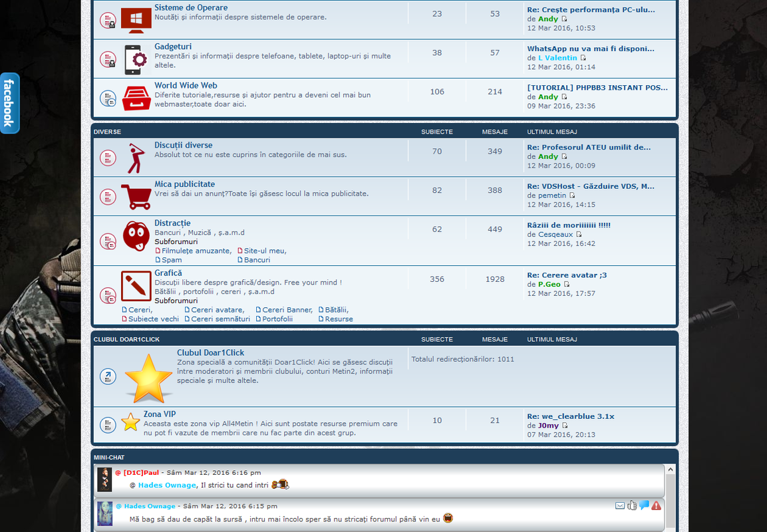Click the Windows logo icon for Sisteme de Operare
Viewport: 767px width, 532px height.
coord(136,21)
